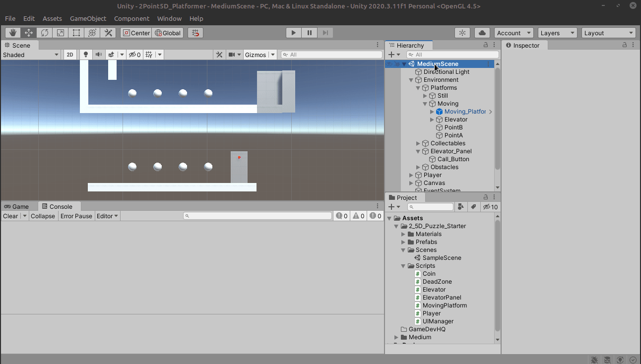This screenshot has width=641, height=364.
Task: Select the Transform tool
Action: [92, 33]
